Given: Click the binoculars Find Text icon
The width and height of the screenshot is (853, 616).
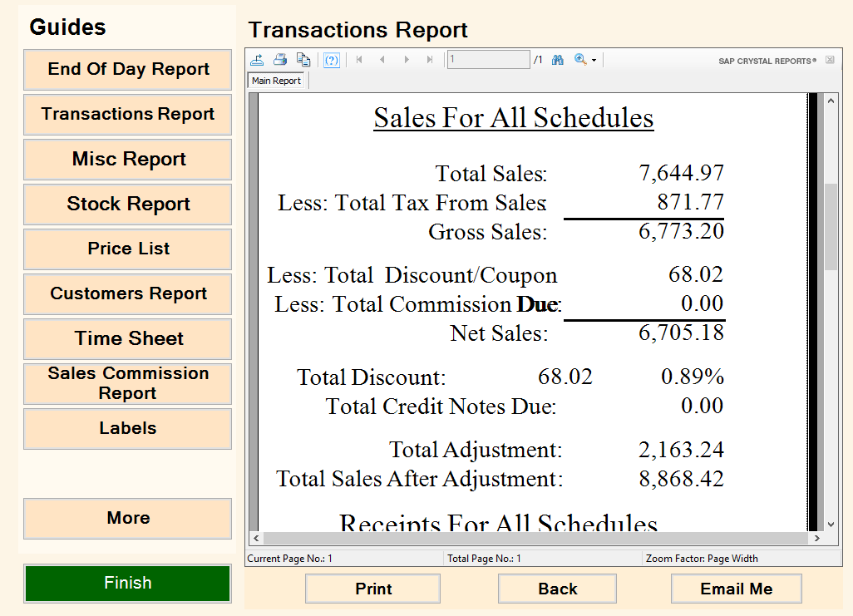Looking at the screenshot, I should click(558, 60).
